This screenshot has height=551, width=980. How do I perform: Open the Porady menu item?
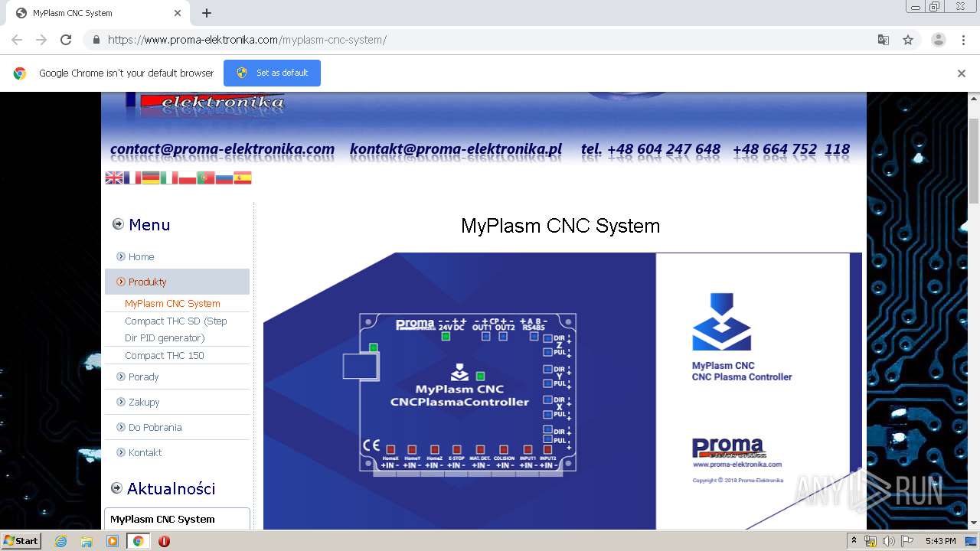click(x=143, y=377)
